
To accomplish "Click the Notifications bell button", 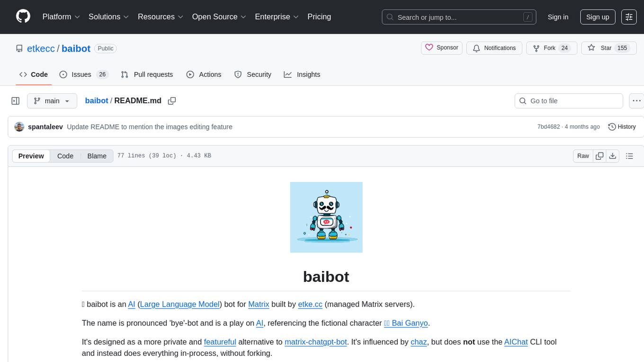I will pos(494,48).
